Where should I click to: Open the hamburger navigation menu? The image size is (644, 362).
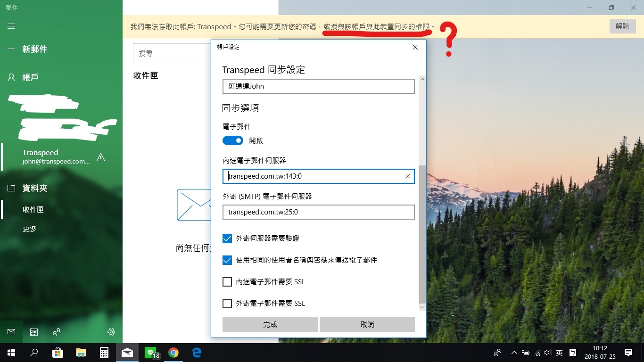11,26
